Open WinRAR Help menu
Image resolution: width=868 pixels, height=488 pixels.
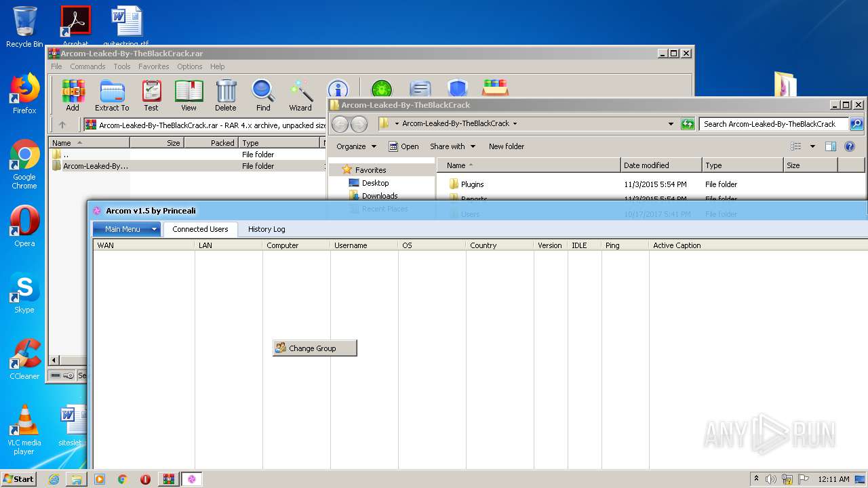point(217,66)
